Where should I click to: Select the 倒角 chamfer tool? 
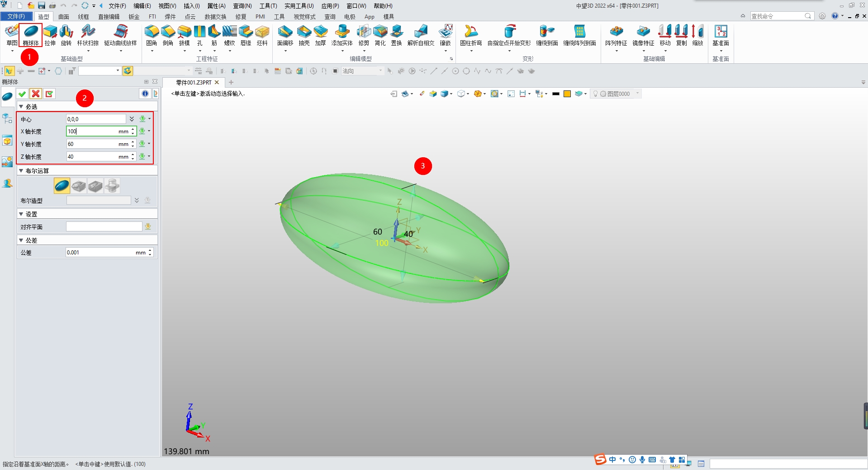(x=168, y=35)
